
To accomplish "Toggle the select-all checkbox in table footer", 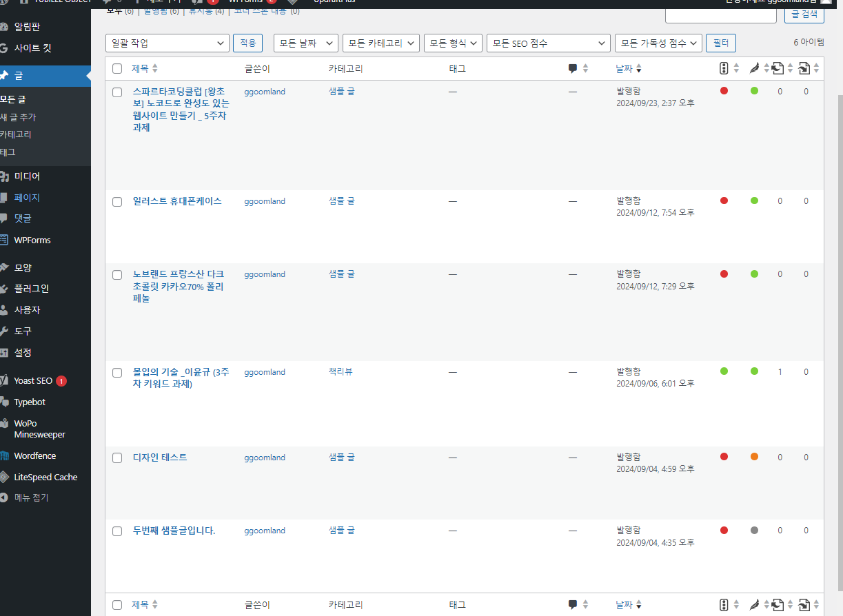I will [x=117, y=604].
